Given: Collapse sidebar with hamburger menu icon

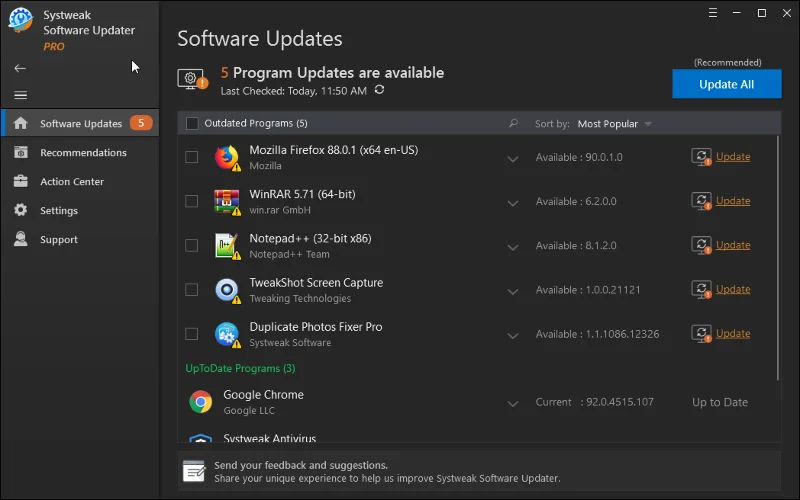Looking at the screenshot, I should click(x=20, y=95).
